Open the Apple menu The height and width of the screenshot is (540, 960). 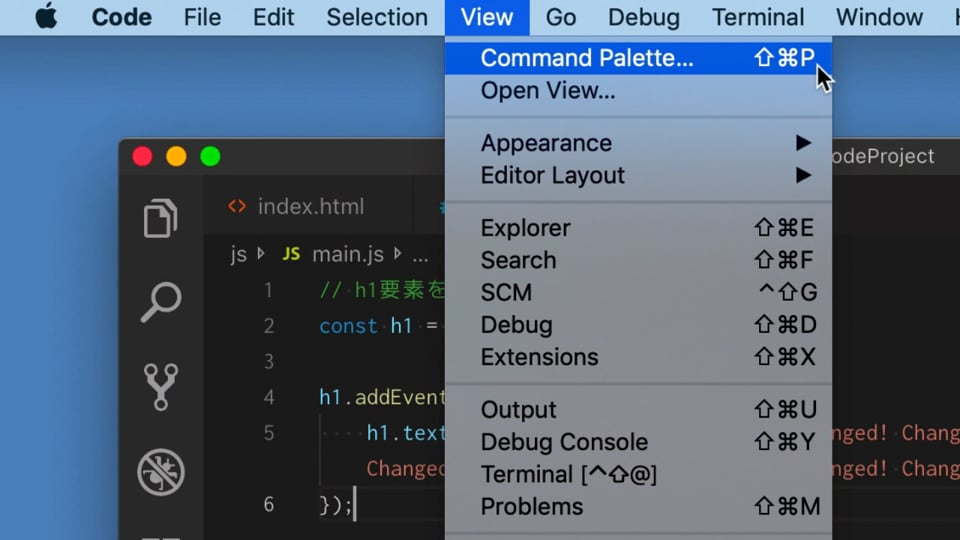[x=46, y=17]
